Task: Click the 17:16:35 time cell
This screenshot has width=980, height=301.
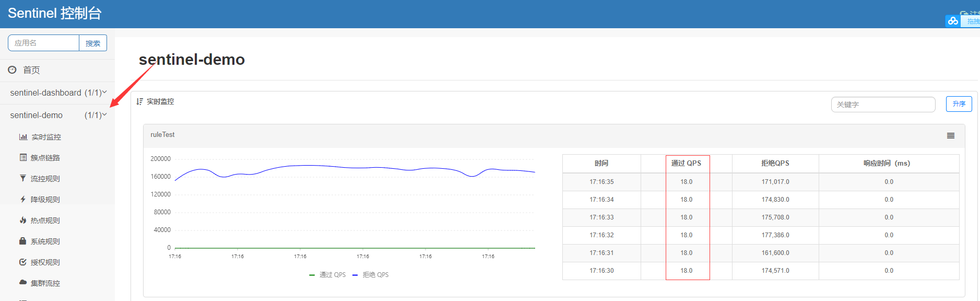Action: point(601,182)
